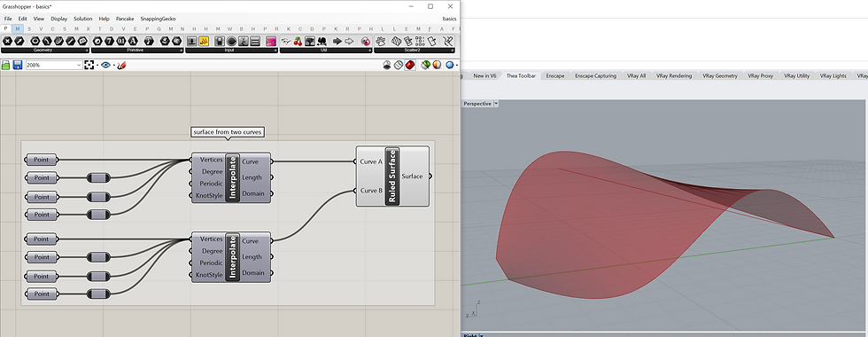Select the Ruled Surface component on canvas
The height and width of the screenshot is (337, 868).
click(x=391, y=176)
